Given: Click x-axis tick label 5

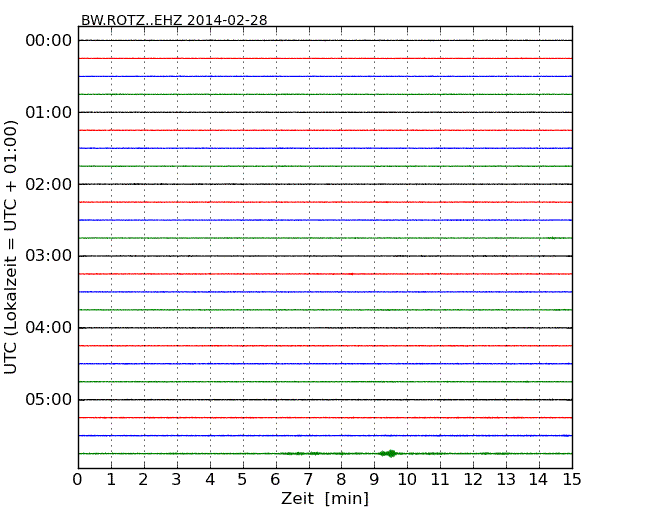Looking at the screenshot, I should 243,480.
